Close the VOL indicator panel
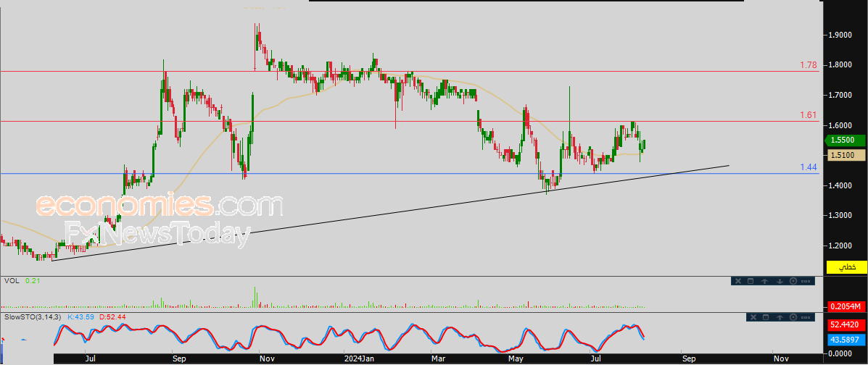This screenshot has width=868, height=365. click(737, 281)
